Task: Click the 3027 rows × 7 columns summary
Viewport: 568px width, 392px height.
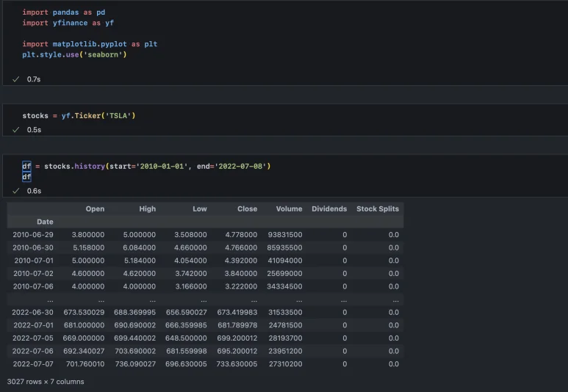Action: [46, 382]
